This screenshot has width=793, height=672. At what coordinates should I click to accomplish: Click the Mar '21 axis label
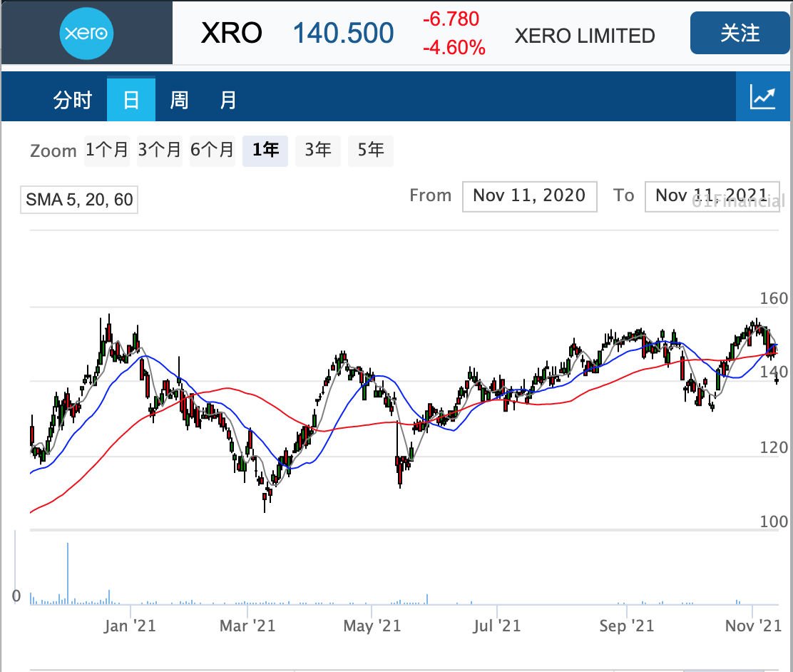click(248, 626)
